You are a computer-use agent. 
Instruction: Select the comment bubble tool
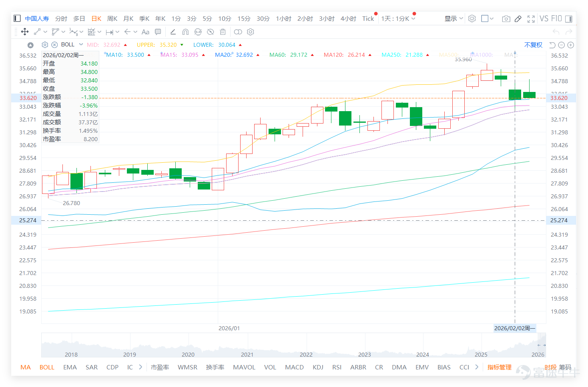(158, 32)
